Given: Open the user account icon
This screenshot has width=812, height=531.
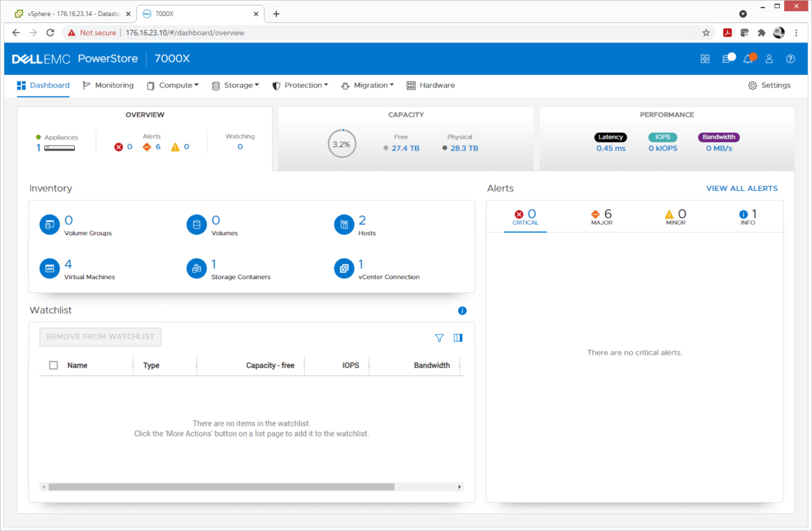Looking at the screenshot, I should pyautogui.click(x=769, y=59).
